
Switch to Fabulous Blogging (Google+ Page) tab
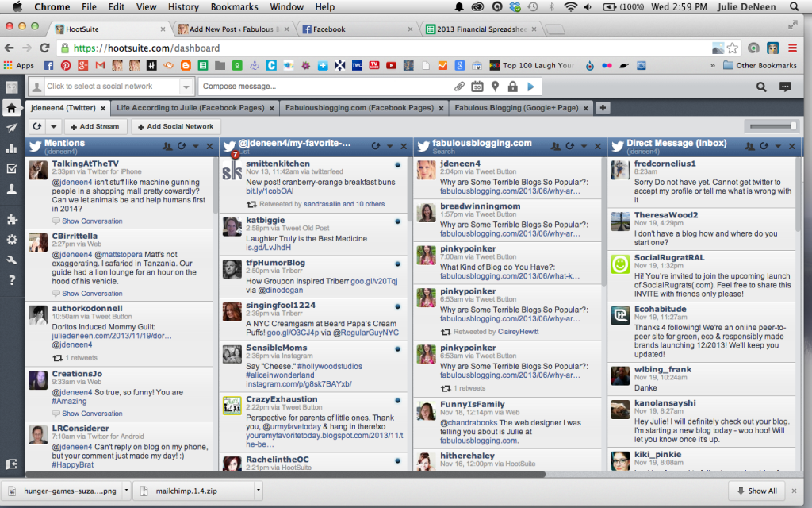(521, 108)
